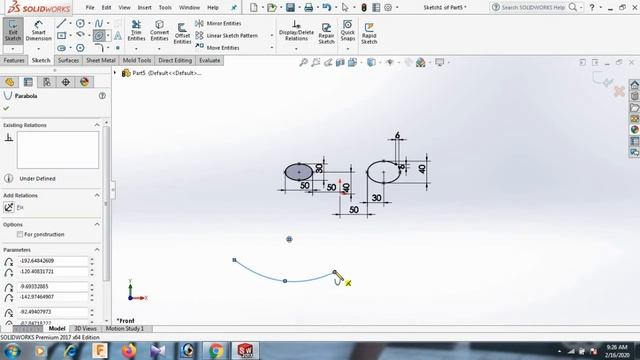Open the Insert menu
Image resolution: width=640 pixels, height=360 pixels.
[x=144, y=7]
